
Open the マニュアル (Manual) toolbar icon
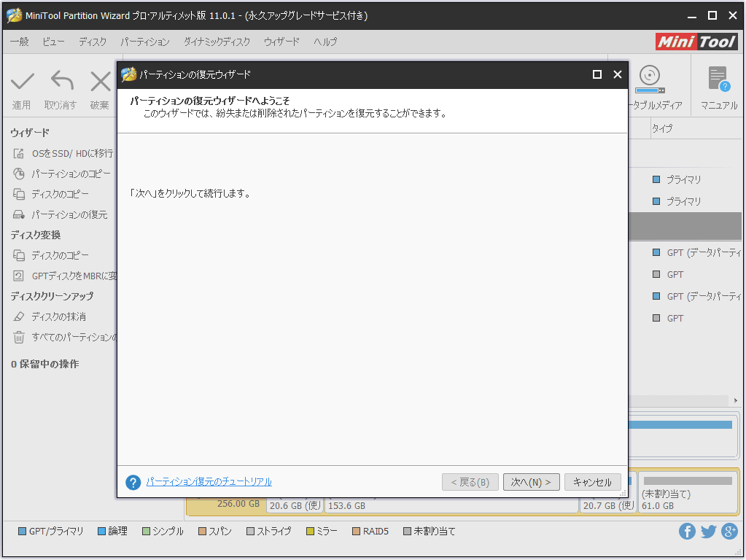tap(718, 79)
